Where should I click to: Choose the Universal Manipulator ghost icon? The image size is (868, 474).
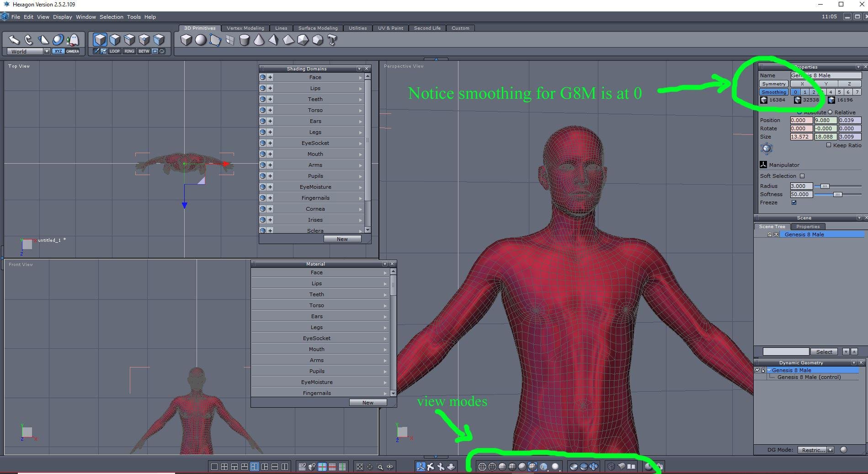pos(73,40)
